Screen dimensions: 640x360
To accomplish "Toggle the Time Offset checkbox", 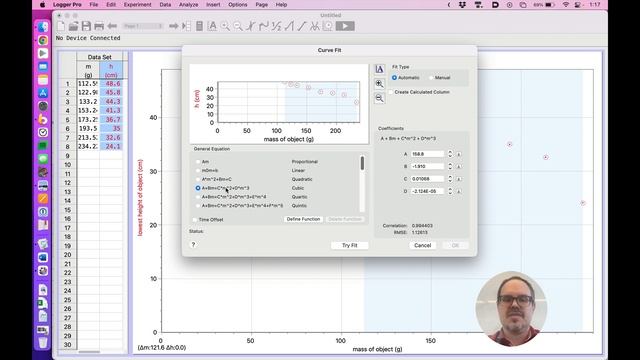I will 195,220.
